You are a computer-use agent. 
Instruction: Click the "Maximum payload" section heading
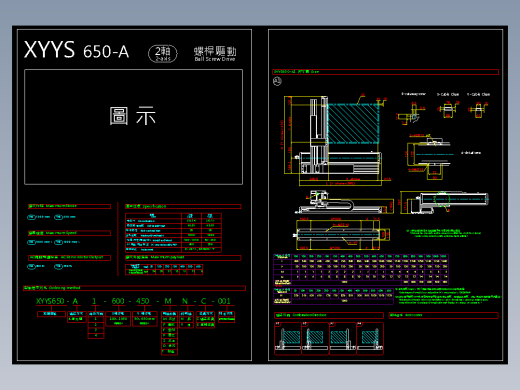pos(183,258)
